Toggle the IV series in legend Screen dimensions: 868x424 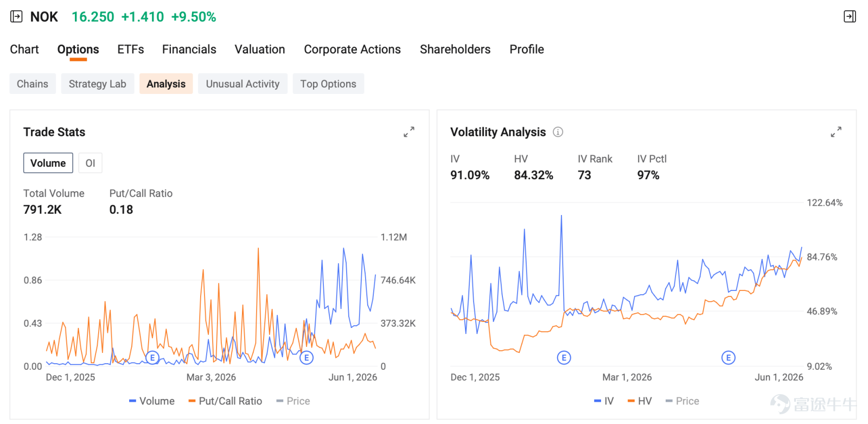(x=604, y=401)
